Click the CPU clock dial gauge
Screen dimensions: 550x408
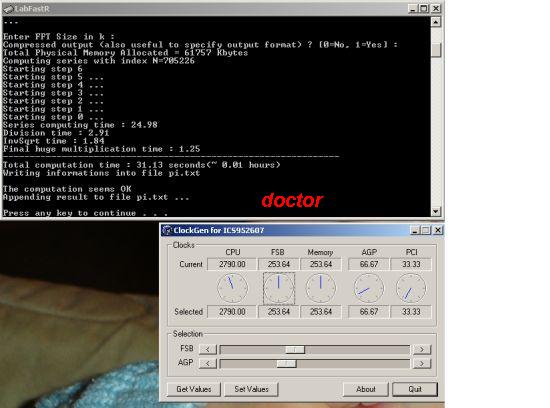232,288
